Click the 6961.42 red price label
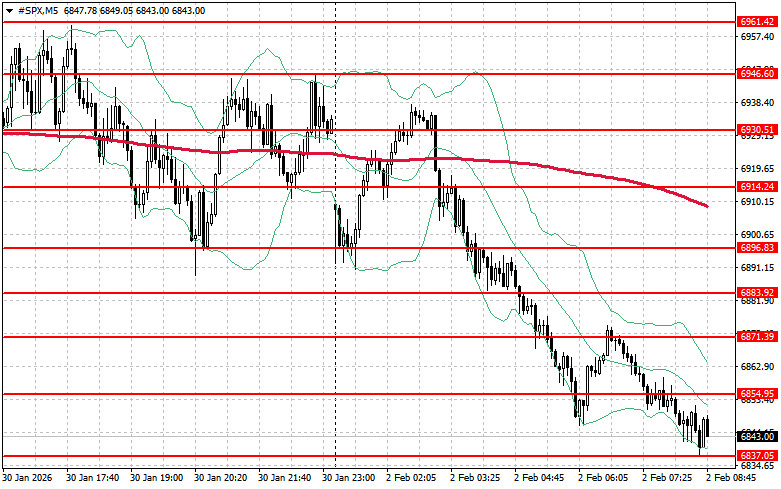This screenshot has height=489, width=781. pyautogui.click(x=757, y=21)
